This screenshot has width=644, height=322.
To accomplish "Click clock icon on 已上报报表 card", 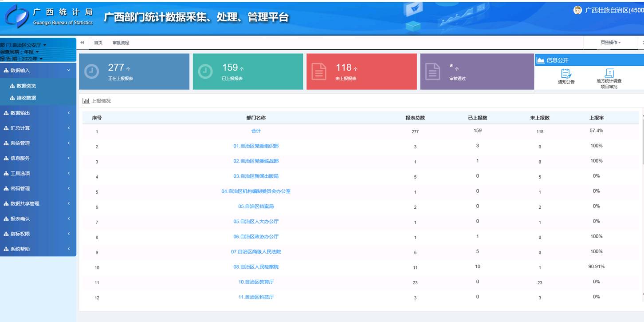I will point(205,72).
